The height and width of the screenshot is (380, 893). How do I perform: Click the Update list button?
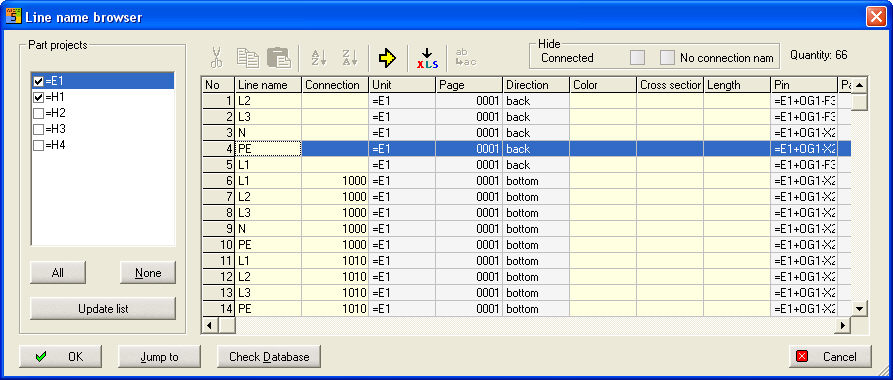[103, 309]
